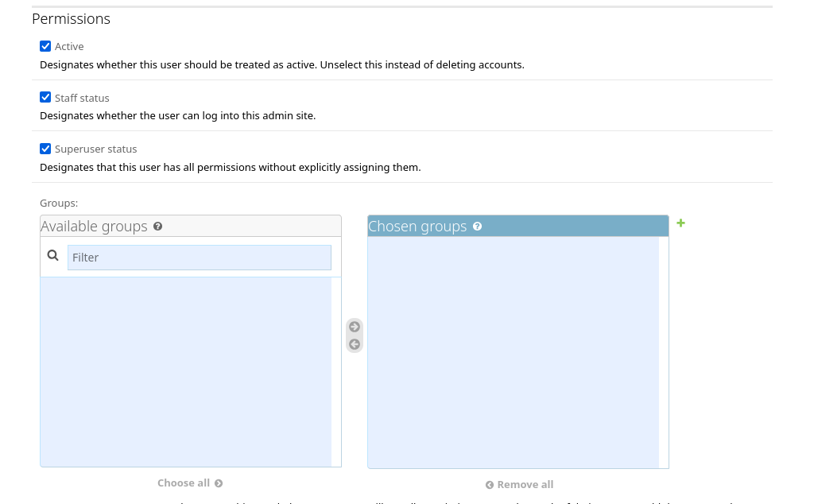Uncheck the Active checkbox
This screenshot has width=814, height=504.
45,46
